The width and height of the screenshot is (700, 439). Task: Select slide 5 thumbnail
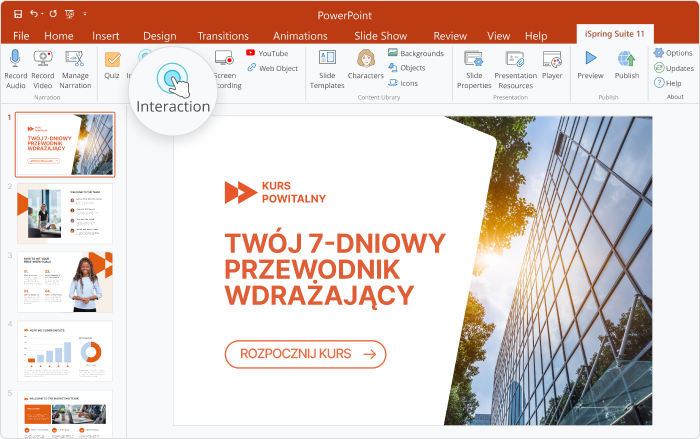[x=65, y=414]
